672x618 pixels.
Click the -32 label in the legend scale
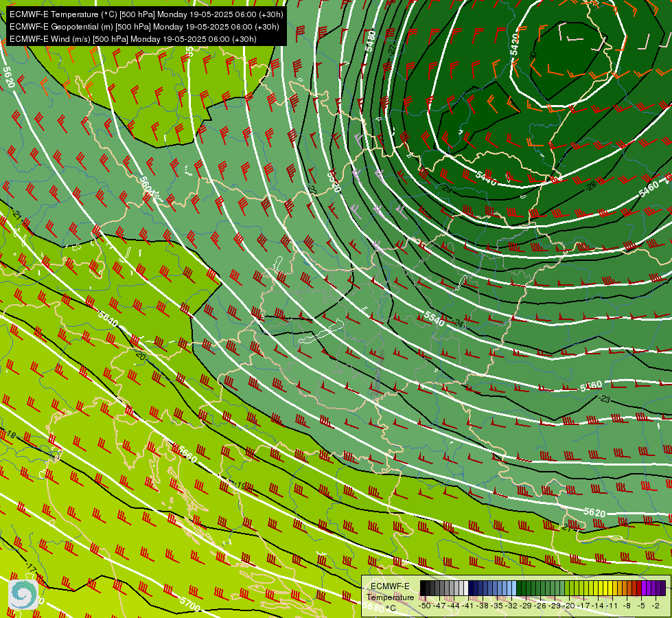coord(511,606)
